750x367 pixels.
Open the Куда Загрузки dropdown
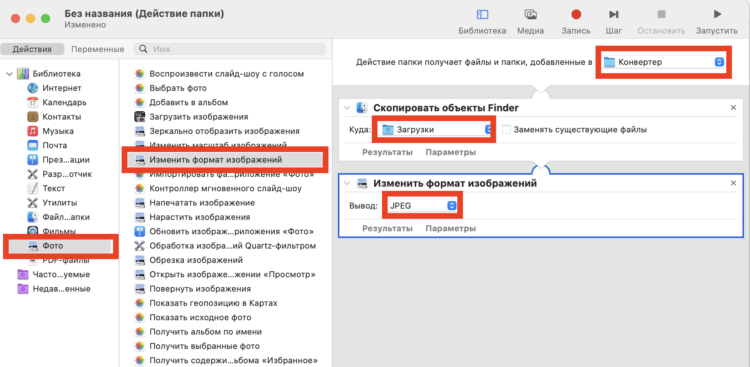click(436, 130)
